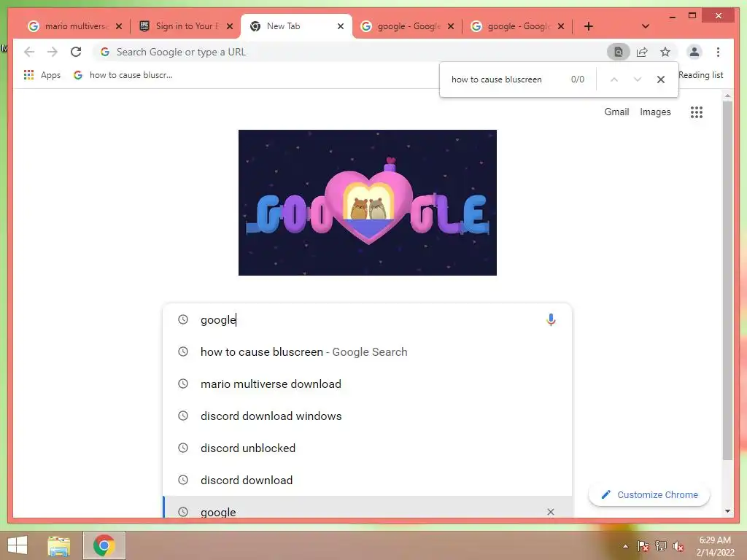This screenshot has width=747, height=560.
Task: Select the highlighted google suggestion
Action: (x=367, y=507)
